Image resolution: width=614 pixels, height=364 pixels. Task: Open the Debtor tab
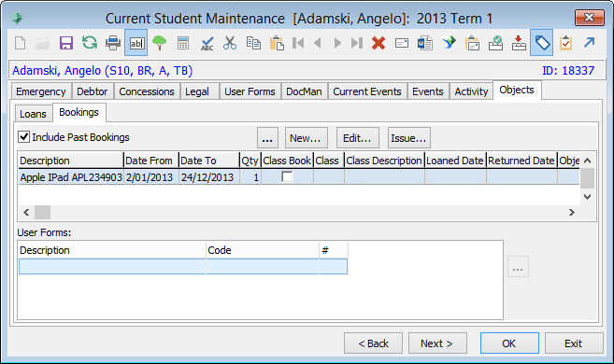point(92,91)
